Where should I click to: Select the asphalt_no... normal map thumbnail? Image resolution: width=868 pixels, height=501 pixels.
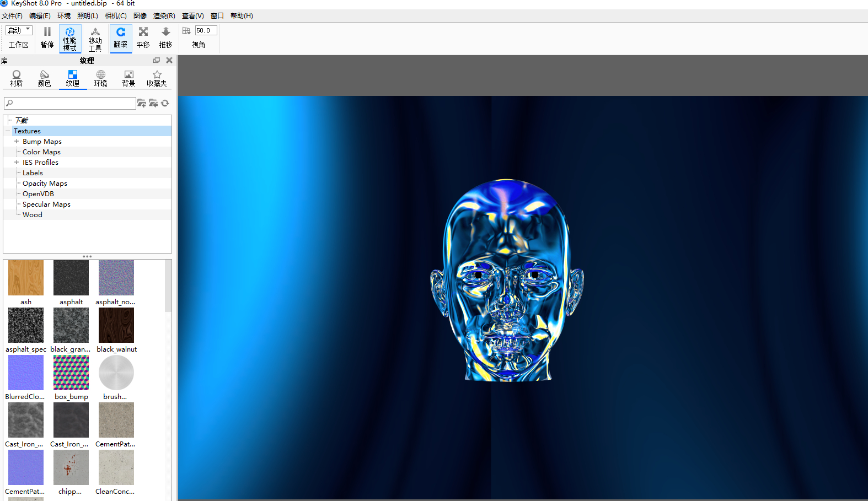click(x=116, y=278)
